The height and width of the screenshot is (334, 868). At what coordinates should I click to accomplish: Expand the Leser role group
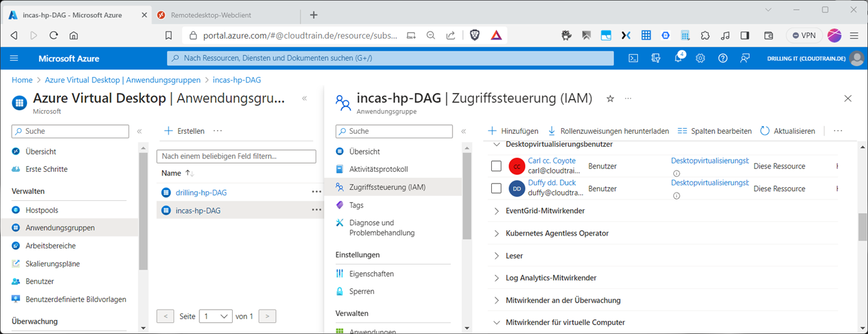[496, 256]
